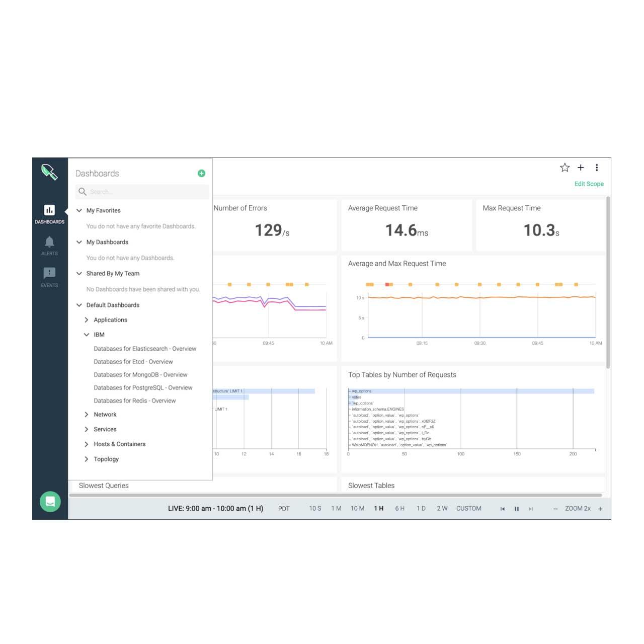Image resolution: width=644 pixels, height=644 pixels.
Task: Create a new dashboard with green plus icon
Action: click(x=201, y=173)
